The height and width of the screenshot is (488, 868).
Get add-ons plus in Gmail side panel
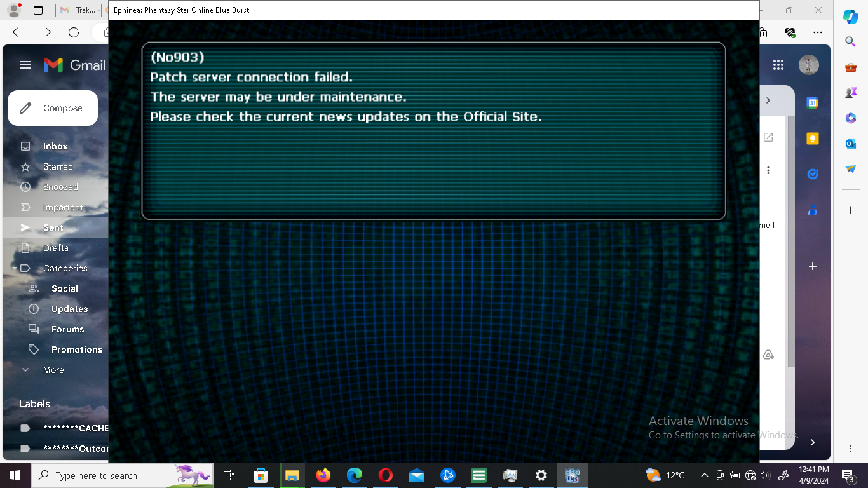point(813,266)
